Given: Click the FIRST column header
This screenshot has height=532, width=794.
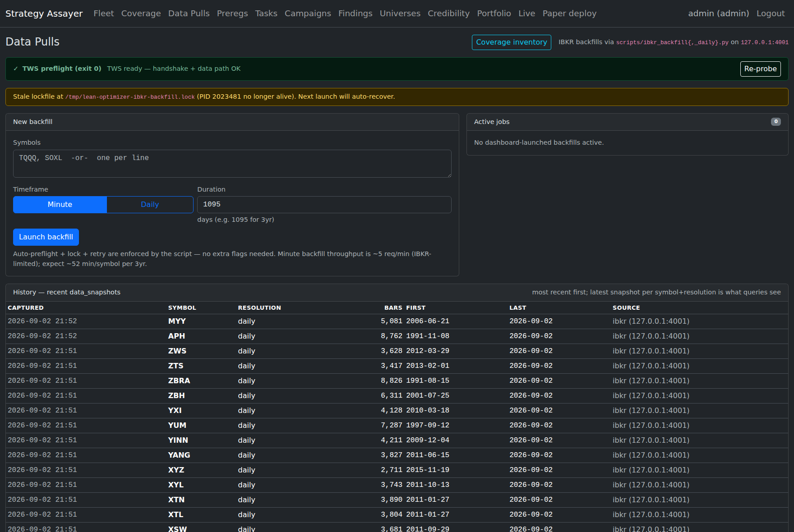Looking at the screenshot, I should point(416,308).
